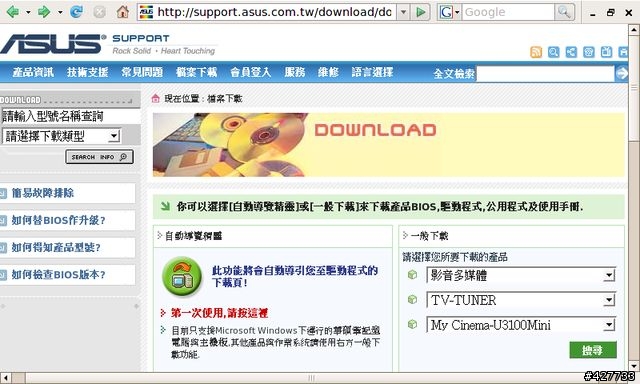640x384 pixels.
Task: Click the horizontal scrollbar thumb
Action: tap(310, 377)
